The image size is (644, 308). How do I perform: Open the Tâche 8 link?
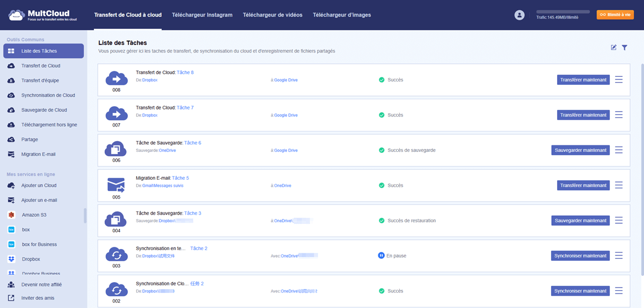point(185,72)
